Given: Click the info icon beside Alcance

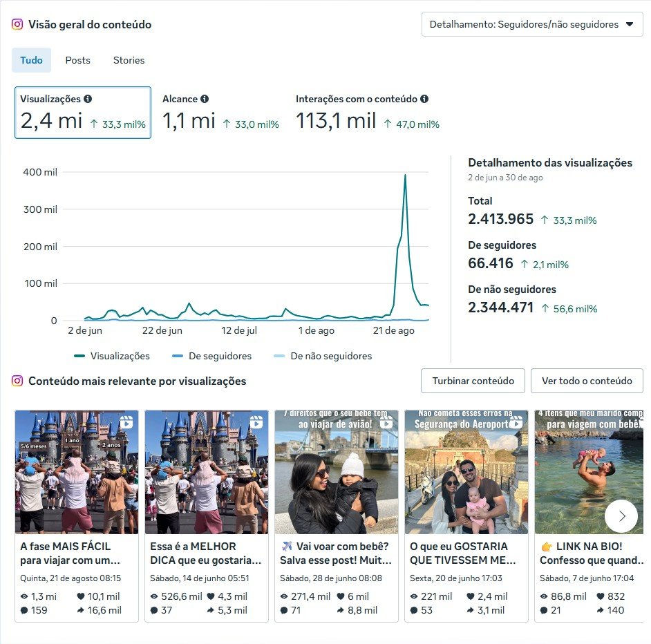Looking at the screenshot, I should tap(205, 99).
